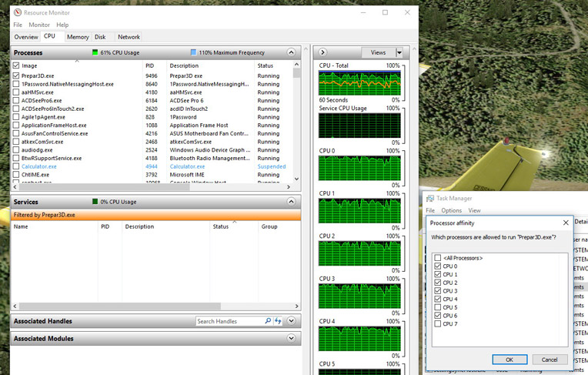Click Cancel in Processor affinity dialog
Viewport: 588px width, 375px height.
coord(550,360)
